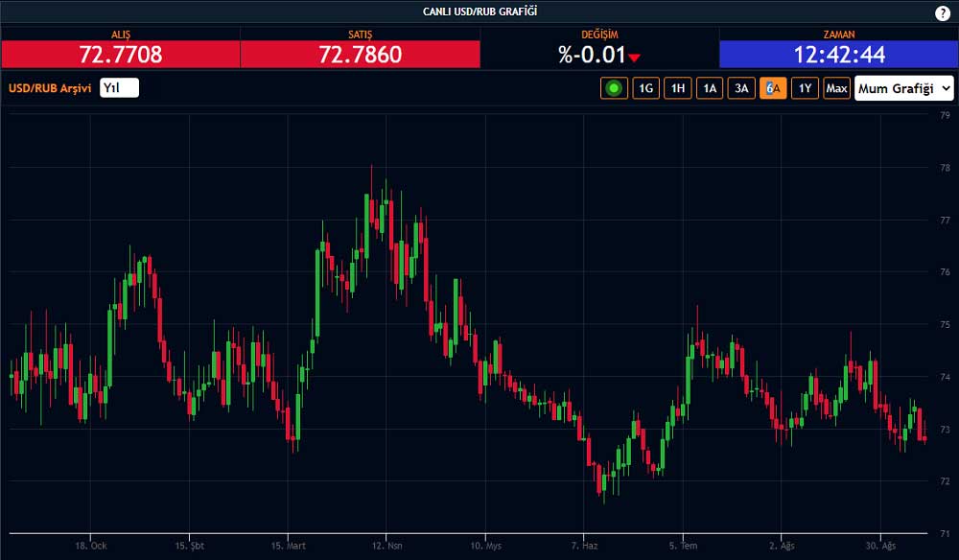Click the 79 price axis label
This screenshot has width=959, height=560.
tap(945, 115)
